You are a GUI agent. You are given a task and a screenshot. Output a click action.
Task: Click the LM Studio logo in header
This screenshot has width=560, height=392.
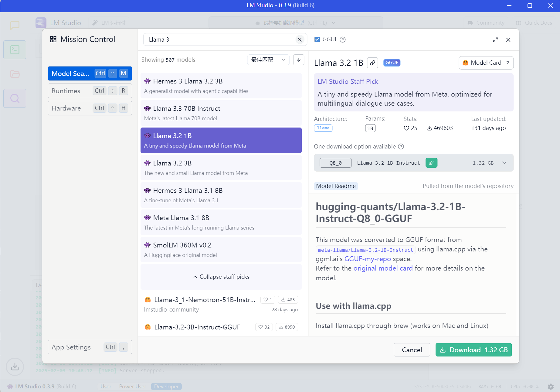point(41,23)
